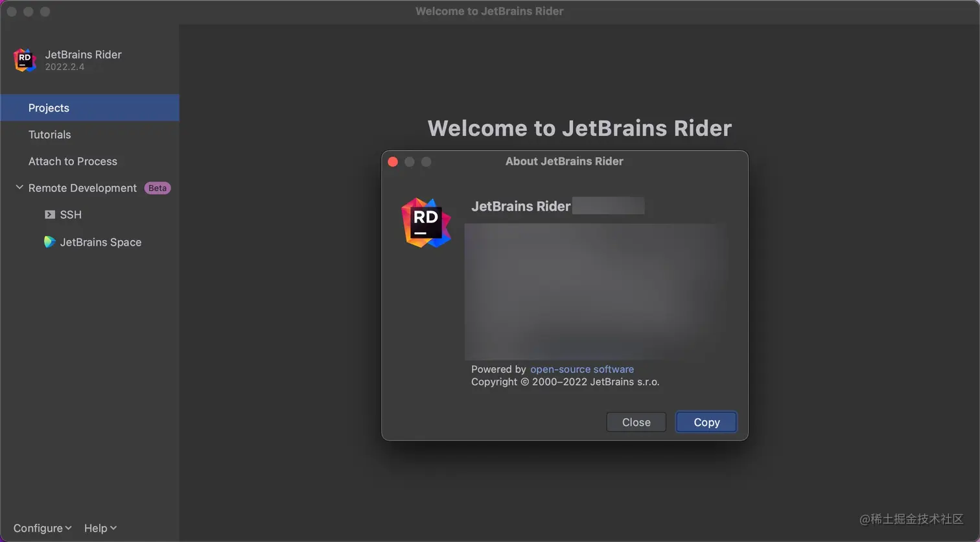Close the About dialog with Close button
Screen dimensions: 980x542
[x=636, y=422]
